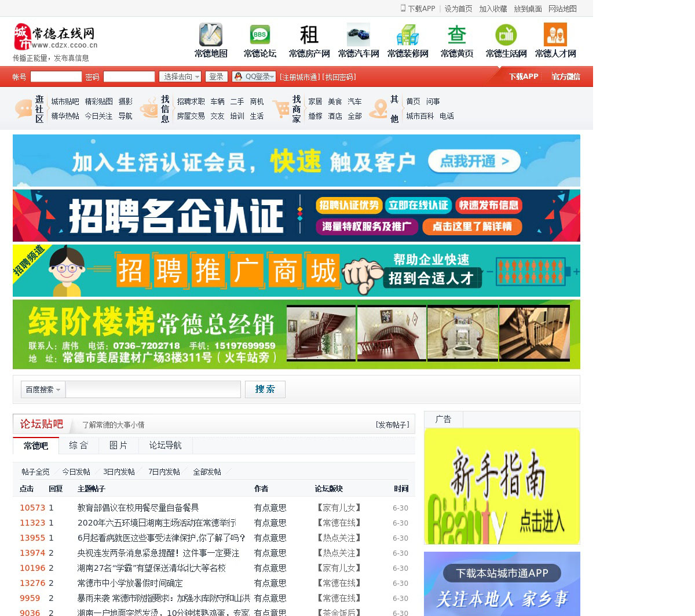Focus the 帐号 account input field
695x616 pixels.
click(x=56, y=76)
